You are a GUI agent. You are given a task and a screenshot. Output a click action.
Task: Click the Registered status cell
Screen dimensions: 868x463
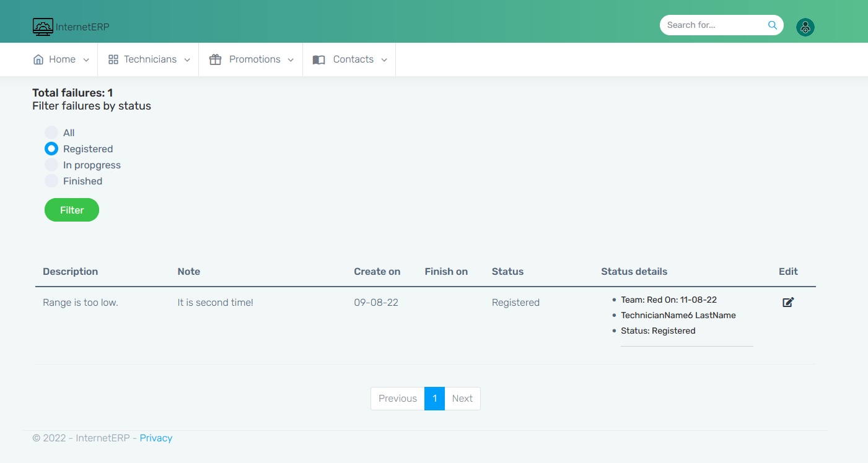(x=515, y=303)
